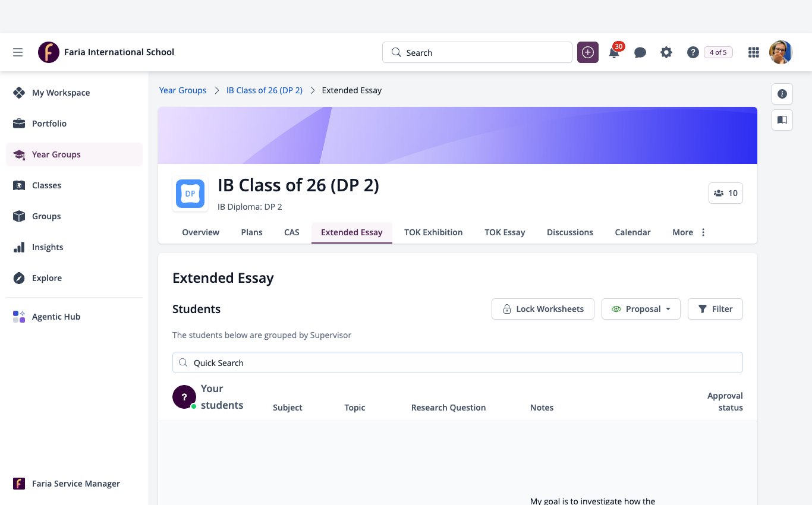Toggle the hamburger sidebar menu

[18, 52]
